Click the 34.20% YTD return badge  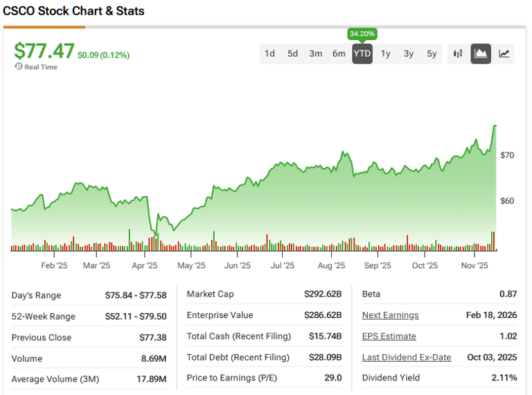(x=362, y=34)
